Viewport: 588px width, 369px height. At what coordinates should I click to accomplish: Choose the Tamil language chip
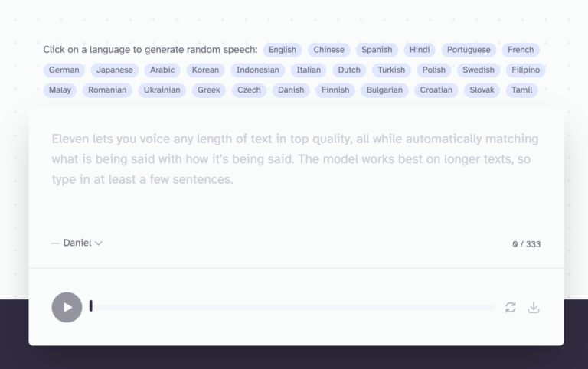521,90
